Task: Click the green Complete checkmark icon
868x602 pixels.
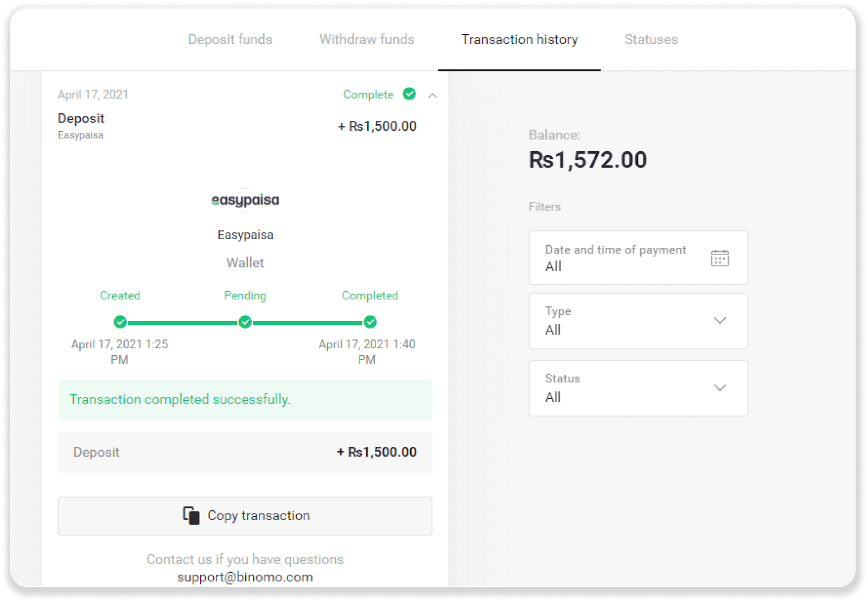Action: click(x=409, y=94)
